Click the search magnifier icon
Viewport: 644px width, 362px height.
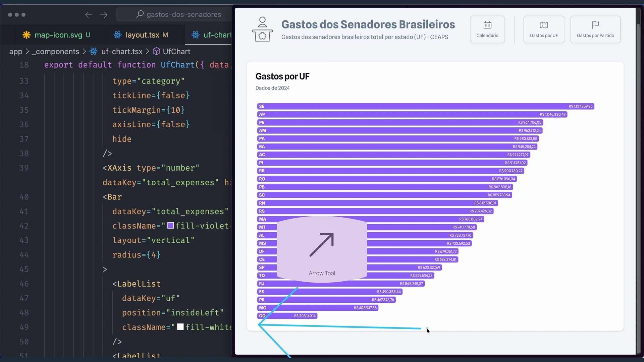(140, 14)
